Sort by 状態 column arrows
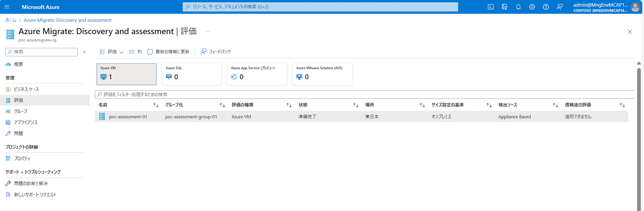The image size is (644, 211). (356, 105)
